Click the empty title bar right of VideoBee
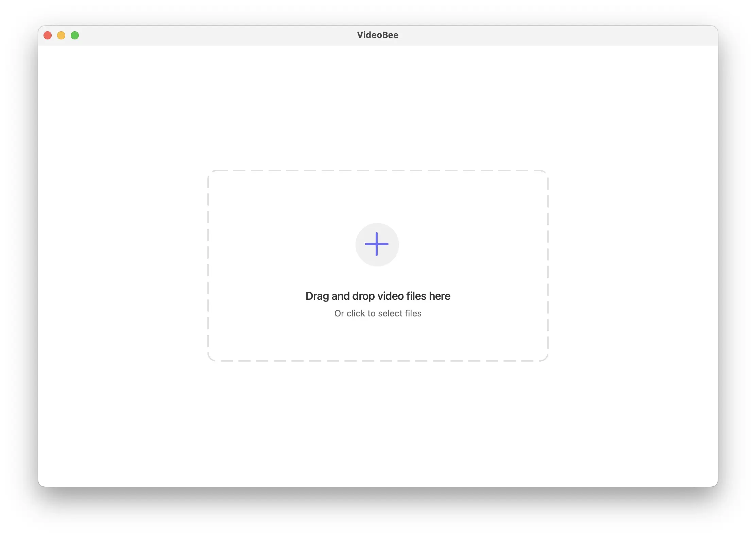This screenshot has height=537, width=756. click(x=544, y=35)
